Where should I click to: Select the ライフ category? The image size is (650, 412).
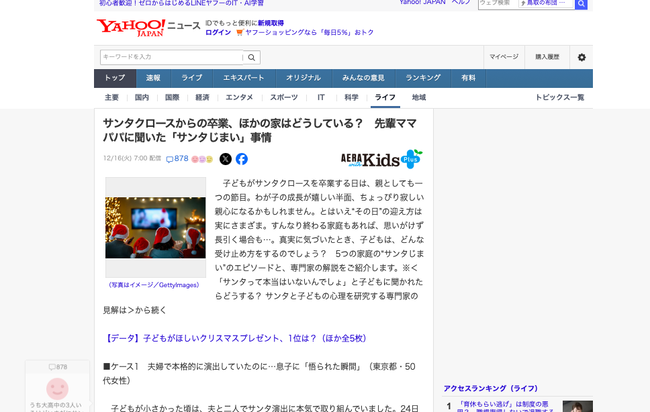pyautogui.click(x=385, y=97)
